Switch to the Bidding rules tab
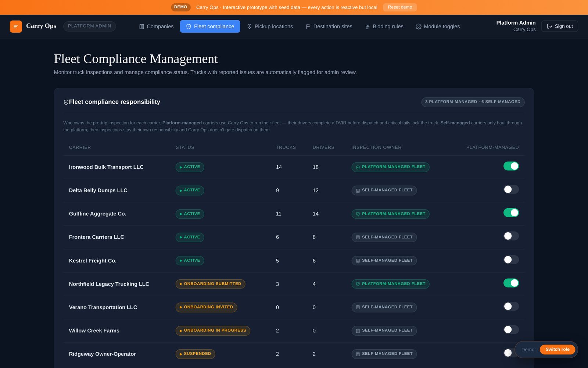This screenshot has height=368, width=588. point(384,26)
